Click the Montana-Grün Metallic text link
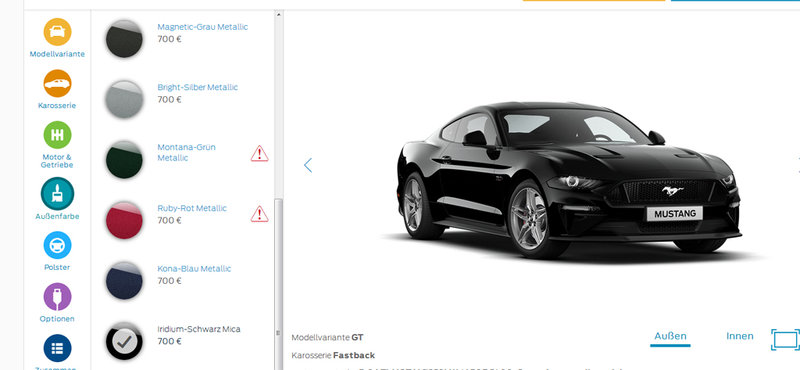Screen dimensions: 800x370 (x=187, y=153)
